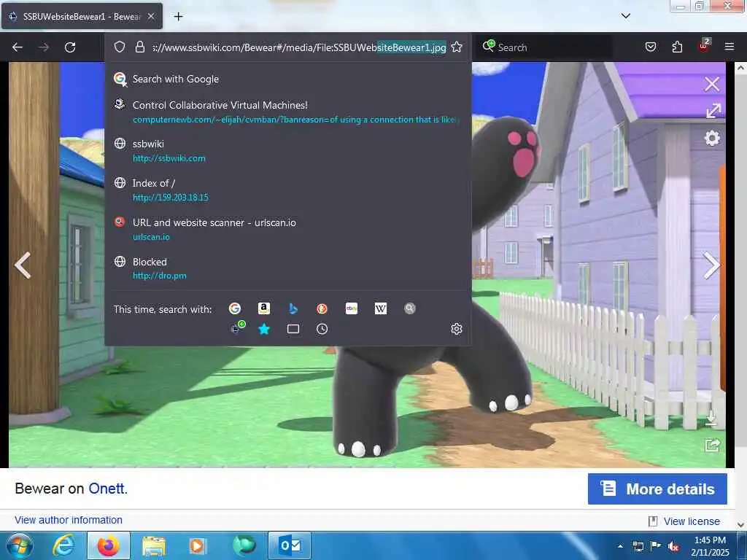Open the Firefox hamburger menu
The height and width of the screenshot is (560, 747).
coord(729,47)
